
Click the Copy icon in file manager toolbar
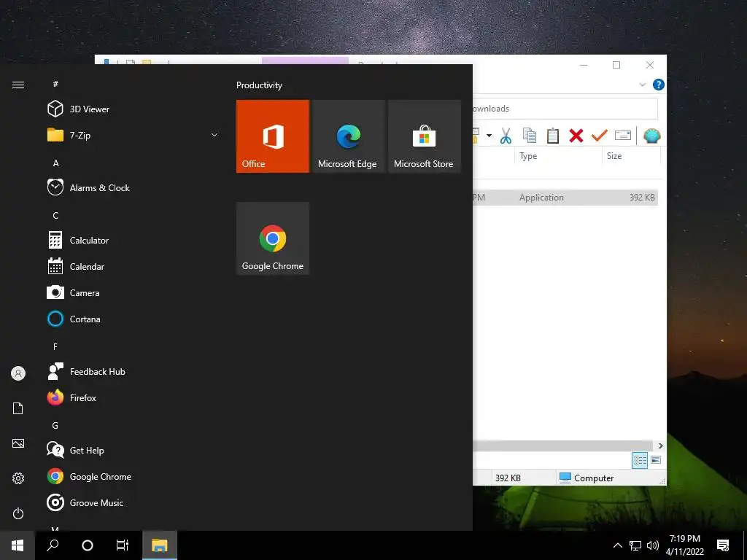click(530, 136)
